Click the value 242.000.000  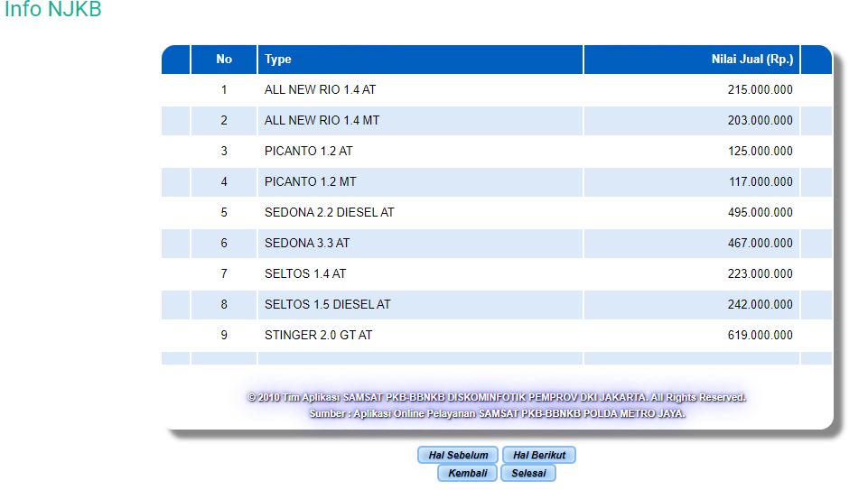[x=760, y=305]
